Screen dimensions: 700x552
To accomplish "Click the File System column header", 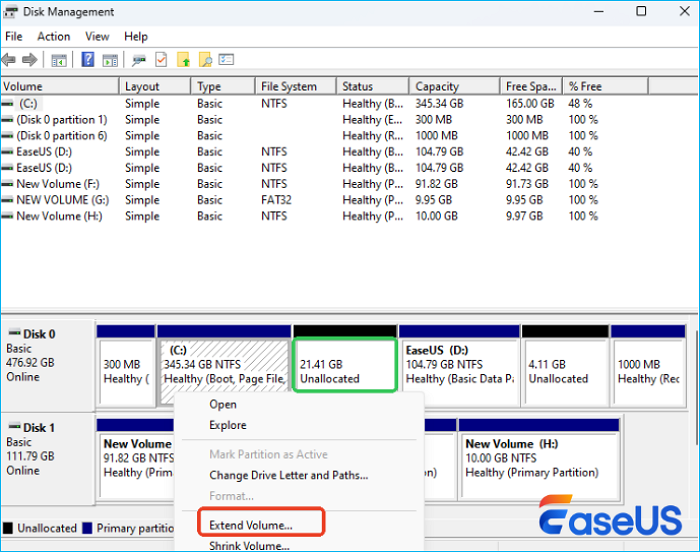I will 289,87.
